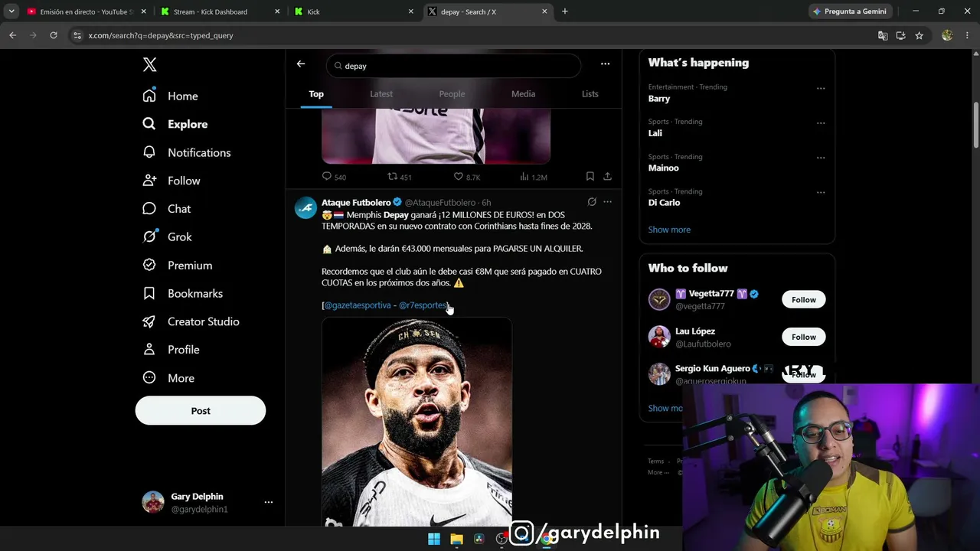This screenshot has width=980, height=551.
Task: Click the Post button
Action: 201,411
